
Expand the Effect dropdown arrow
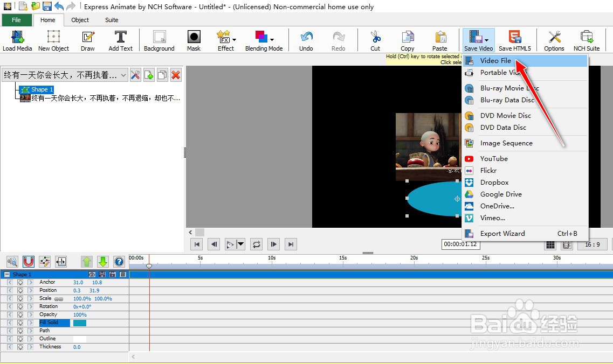click(234, 40)
